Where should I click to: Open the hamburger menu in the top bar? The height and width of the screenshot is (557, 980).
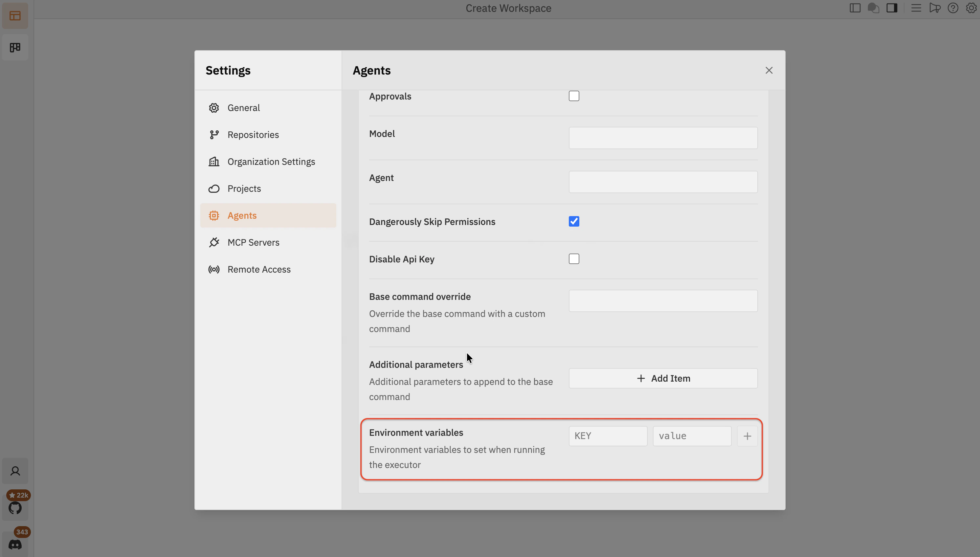(916, 8)
